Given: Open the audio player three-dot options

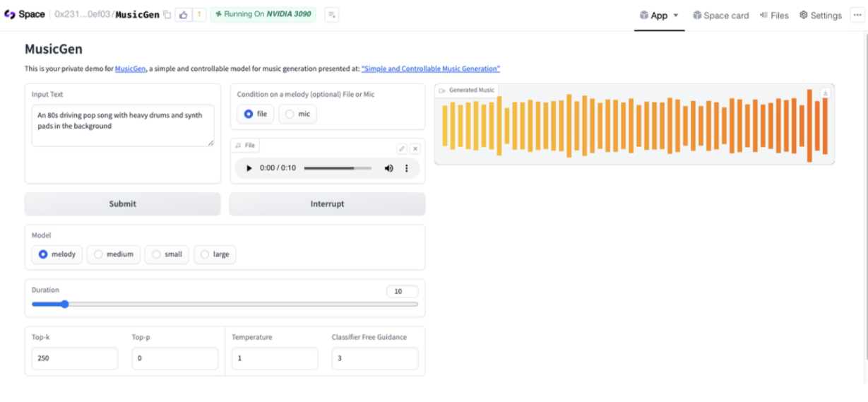Looking at the screenshot, I should [406, 168].
